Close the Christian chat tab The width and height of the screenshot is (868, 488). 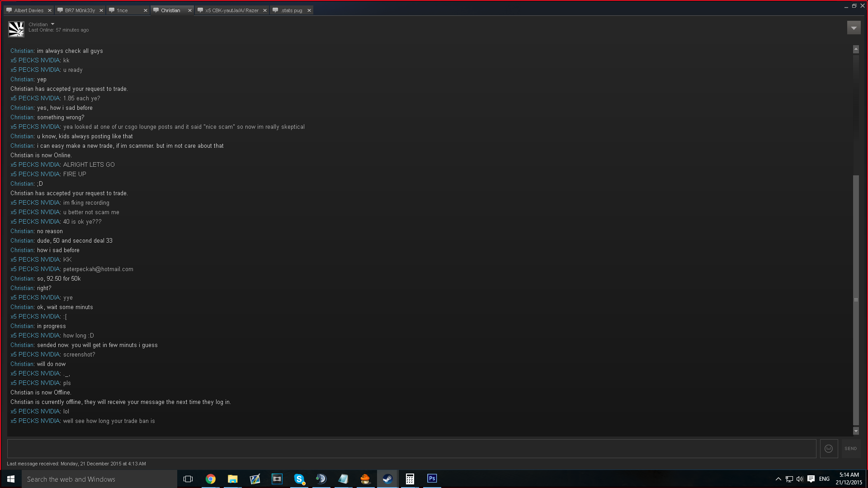pyautogui.click(x=190, y=10)
